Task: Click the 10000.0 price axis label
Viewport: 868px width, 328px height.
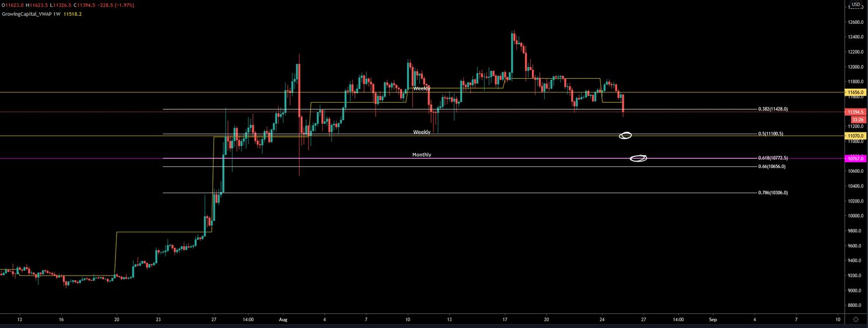Action: tap(855, 216)
